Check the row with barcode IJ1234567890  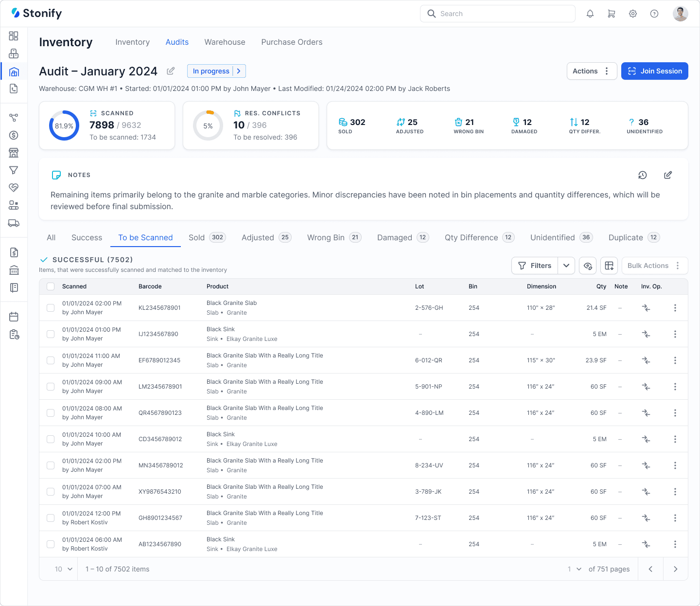coord(51,334)
